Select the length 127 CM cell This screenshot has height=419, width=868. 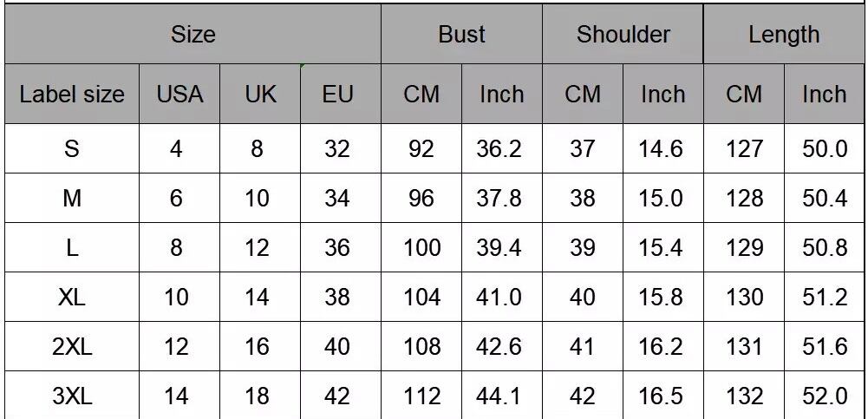tap(744, 149)
